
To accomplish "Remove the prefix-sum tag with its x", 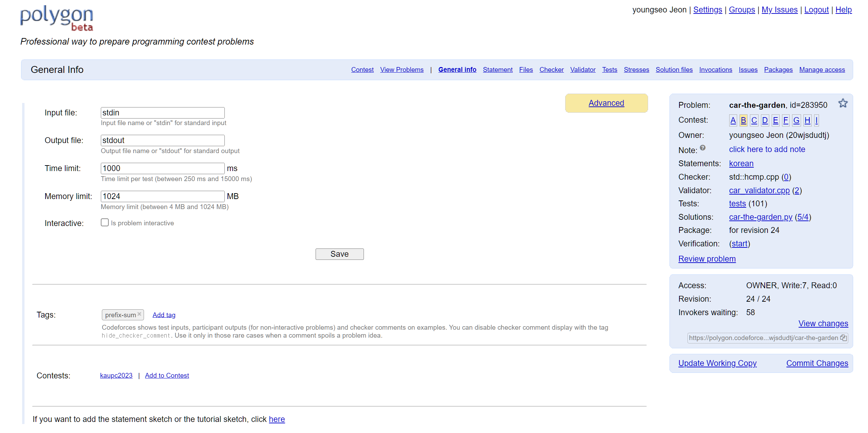I will [x=139, y=314].
